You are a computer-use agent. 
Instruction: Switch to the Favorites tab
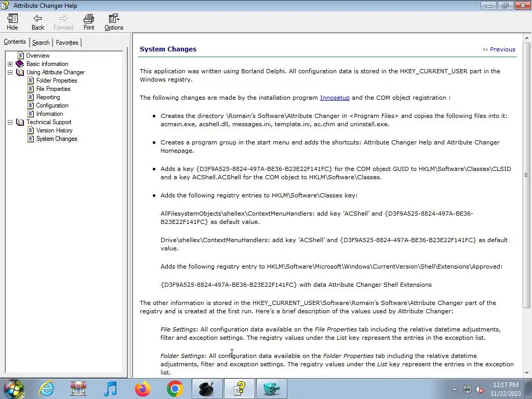click(67, 43)
